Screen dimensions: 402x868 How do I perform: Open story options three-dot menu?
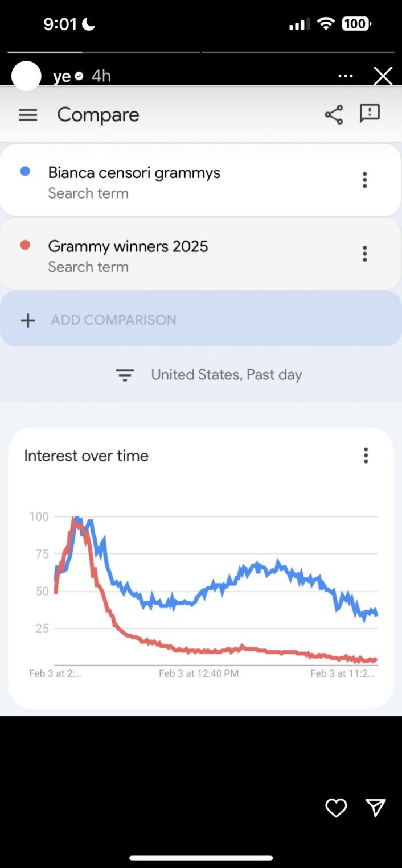(x=346, y=76)
